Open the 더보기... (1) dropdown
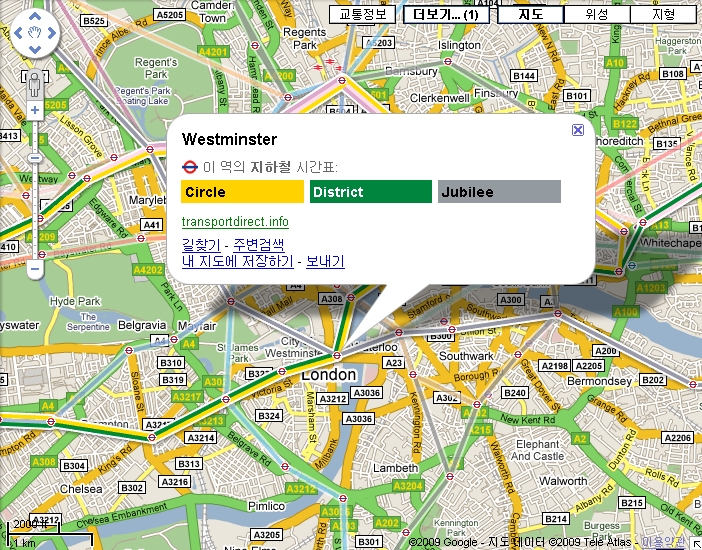 (446, 14)
